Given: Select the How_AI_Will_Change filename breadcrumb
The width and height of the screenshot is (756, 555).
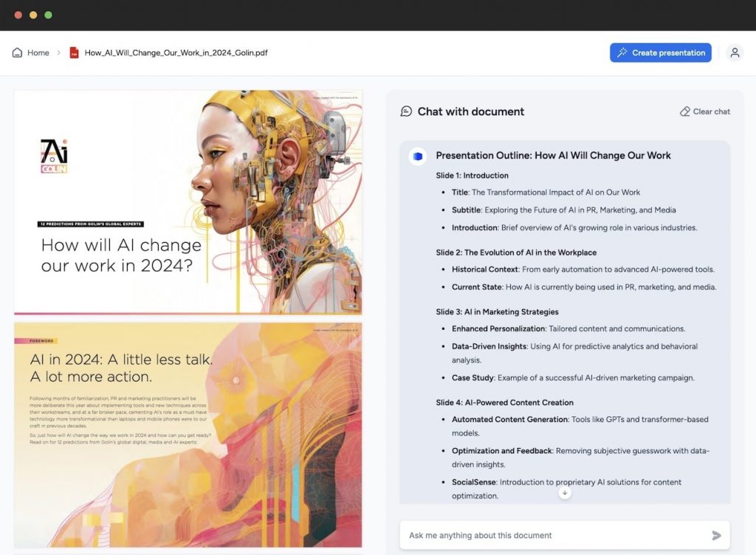Looking at the screenshot, I should point(173,52).
